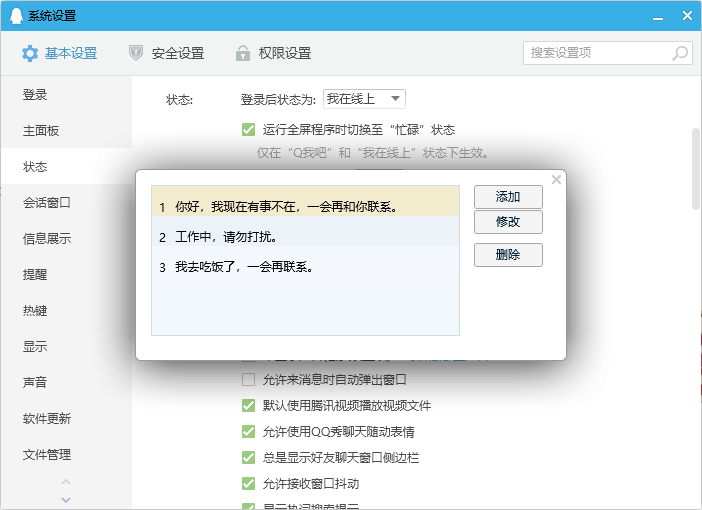Click the sidebar scroll-down chevron
The width and height of the screenshot is (702, 510).
pos(66,499)
